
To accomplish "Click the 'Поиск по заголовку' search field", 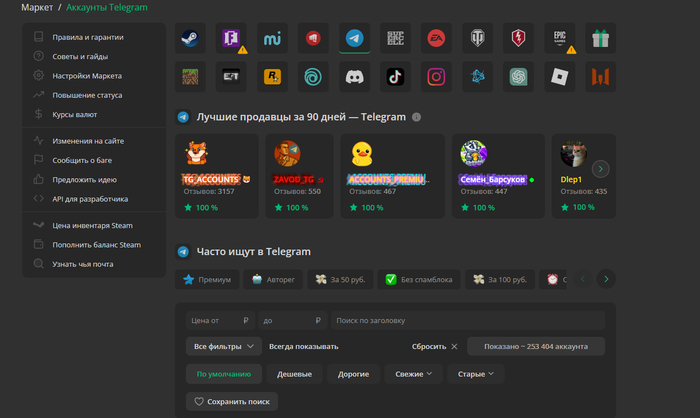I will click(468, 320).
